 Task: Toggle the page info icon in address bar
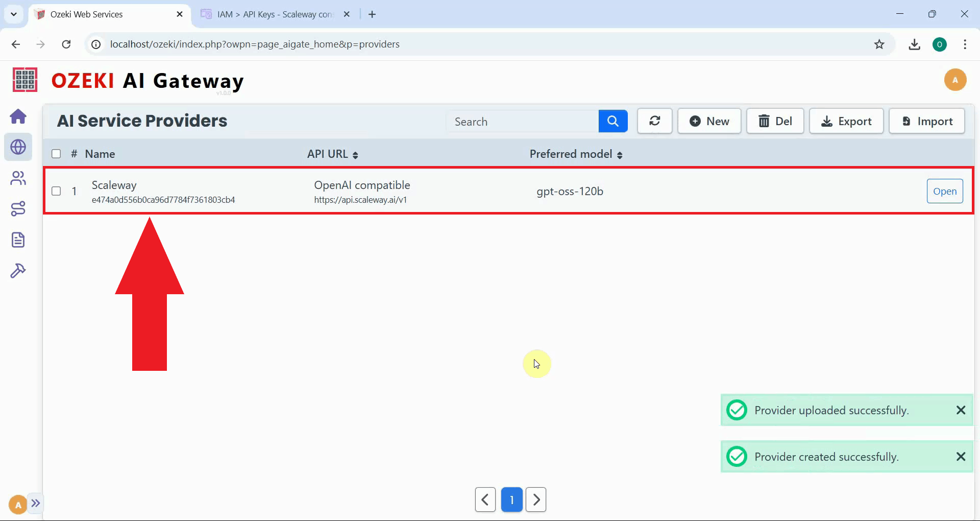pyautogui.click(x=95, y=44)
